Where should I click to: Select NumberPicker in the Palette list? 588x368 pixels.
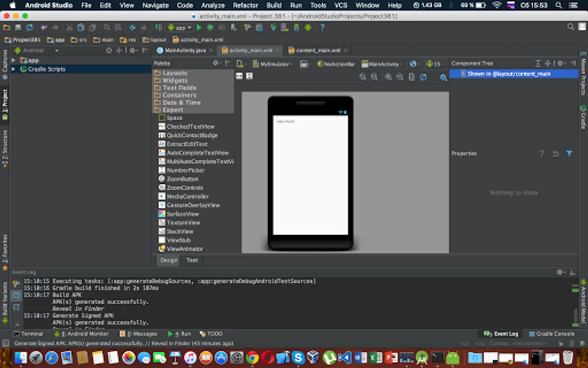coord(185,170)
